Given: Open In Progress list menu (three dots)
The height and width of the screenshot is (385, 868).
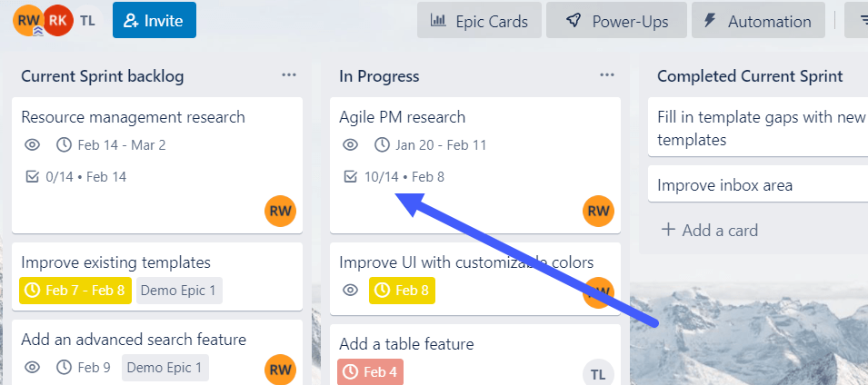Looking at the screenshot, I should coord(607,75).
